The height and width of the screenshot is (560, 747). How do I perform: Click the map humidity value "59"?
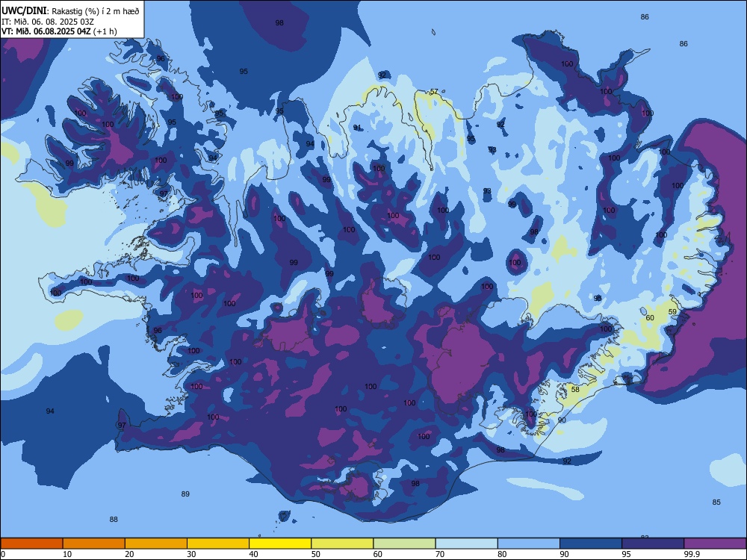(x=672, y=311)
